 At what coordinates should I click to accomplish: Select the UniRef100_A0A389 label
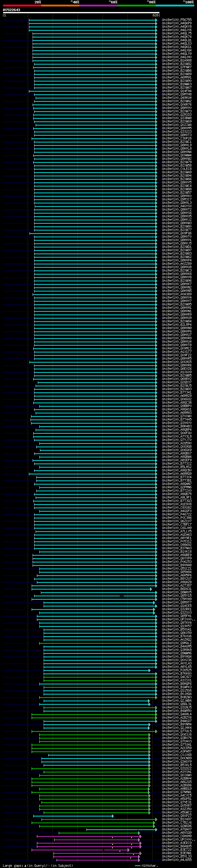(177, 294)
